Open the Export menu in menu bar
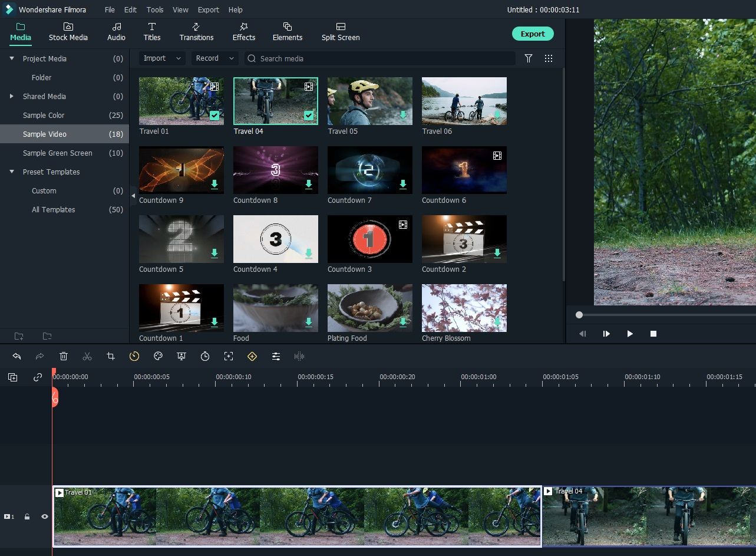This screenshot has width=756, height=556. click(x=208, y=10)
